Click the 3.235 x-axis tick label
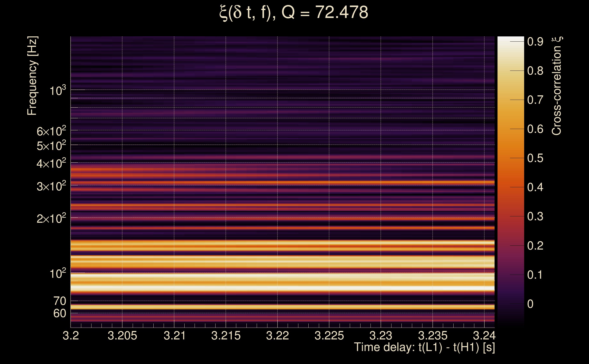The image size is (589, 364). tap(432, 336)
